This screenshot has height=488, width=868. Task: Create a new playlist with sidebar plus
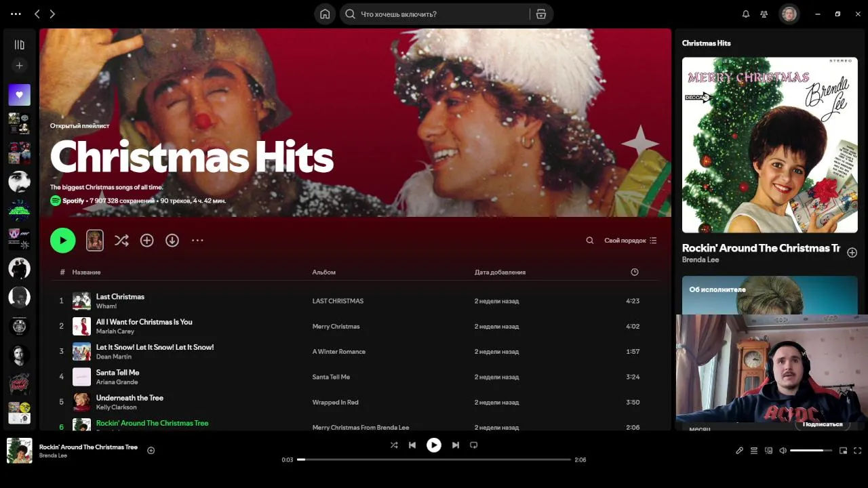(x=19, y=66)
